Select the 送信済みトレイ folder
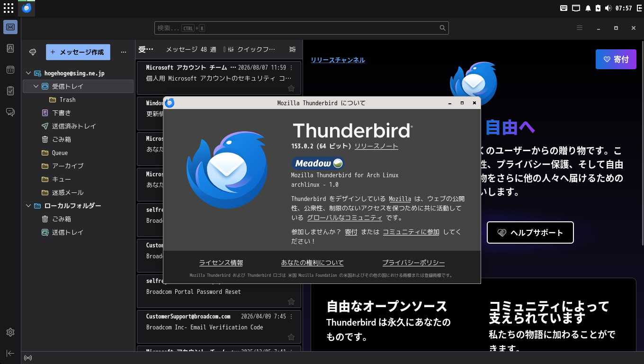This screenshot has height=364, width=644. coord(78,126)
